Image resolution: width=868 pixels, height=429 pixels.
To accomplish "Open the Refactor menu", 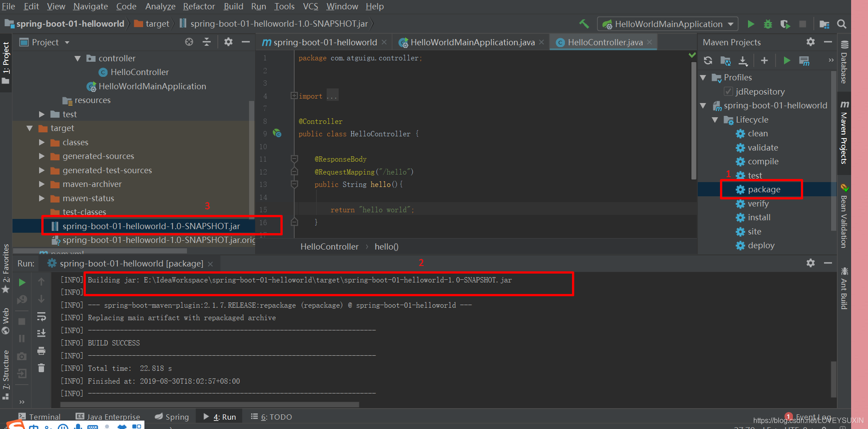I will (x=199, y=6).
